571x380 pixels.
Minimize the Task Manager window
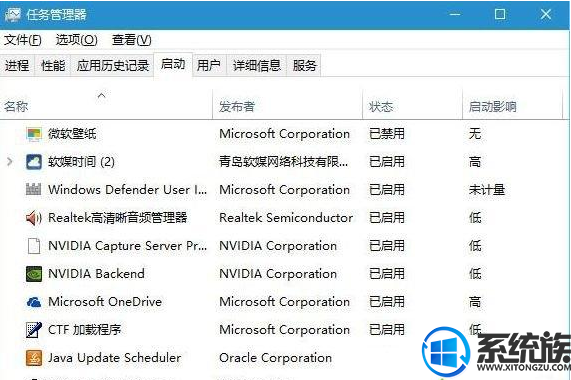[454, 15]
